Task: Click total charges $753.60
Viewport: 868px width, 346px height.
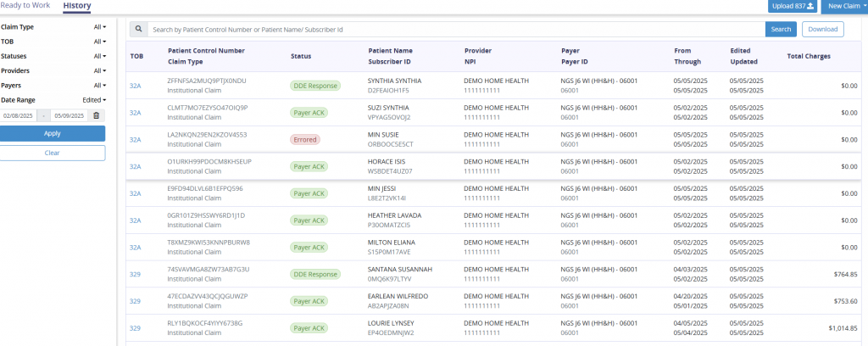Action: click(x=846, y=301)
